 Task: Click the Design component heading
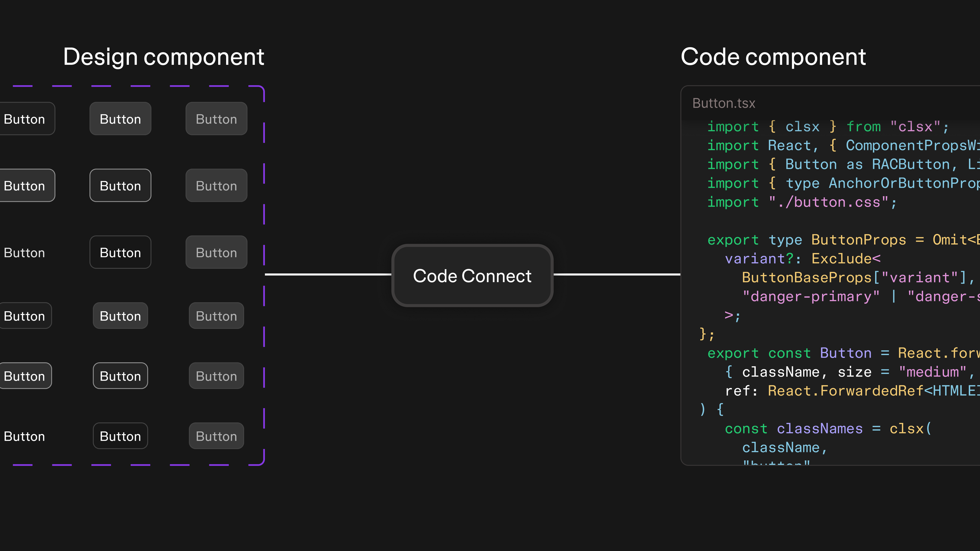[164, 57]
